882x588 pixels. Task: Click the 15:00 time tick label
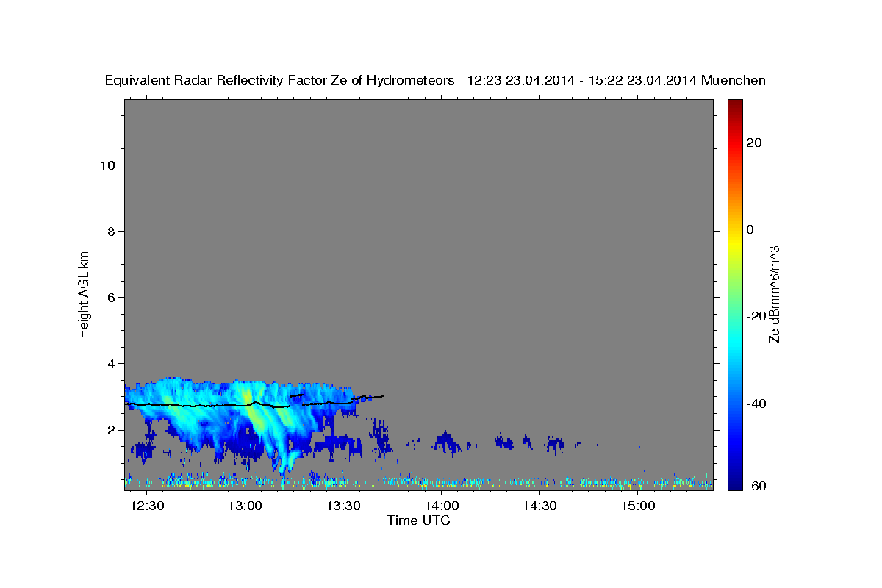coord(638,506)
